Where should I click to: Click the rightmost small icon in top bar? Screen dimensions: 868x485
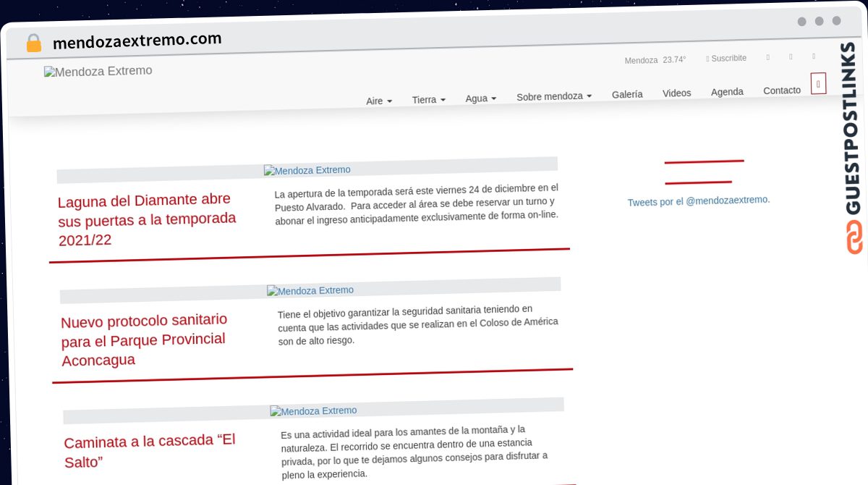click(813, 56)
